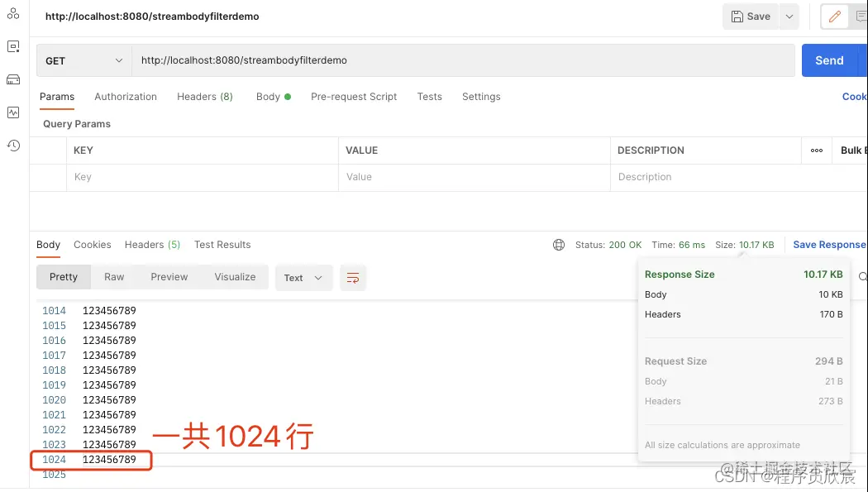
Task: Toggle the line wrap icon
Action: tap(353, 278)
